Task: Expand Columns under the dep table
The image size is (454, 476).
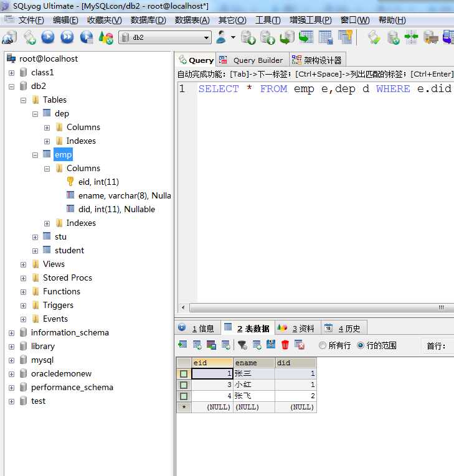Action: [x=47, y=128]
